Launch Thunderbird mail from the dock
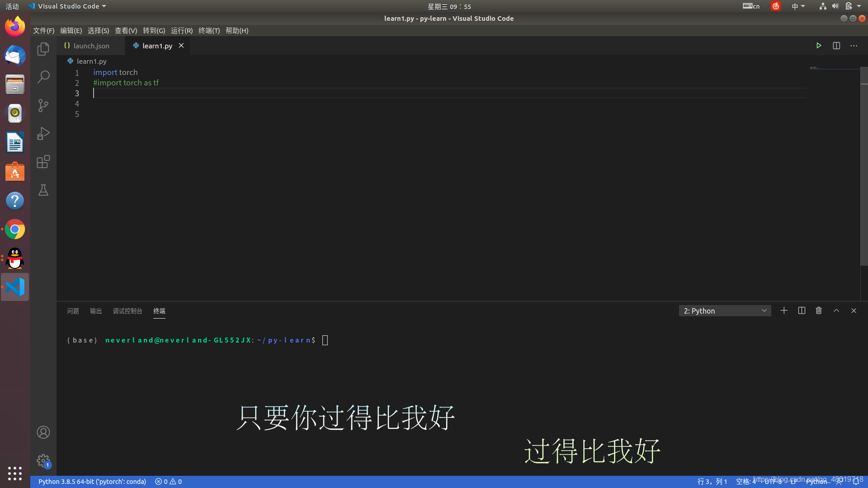 coord(15,56)
